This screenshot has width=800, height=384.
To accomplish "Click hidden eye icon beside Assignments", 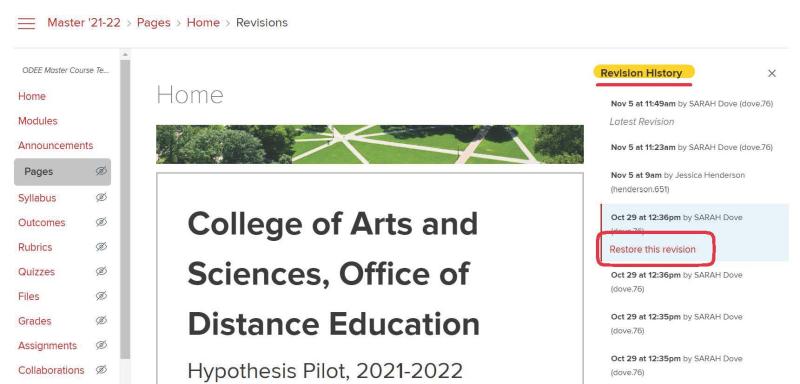I will tap(101, 345).
